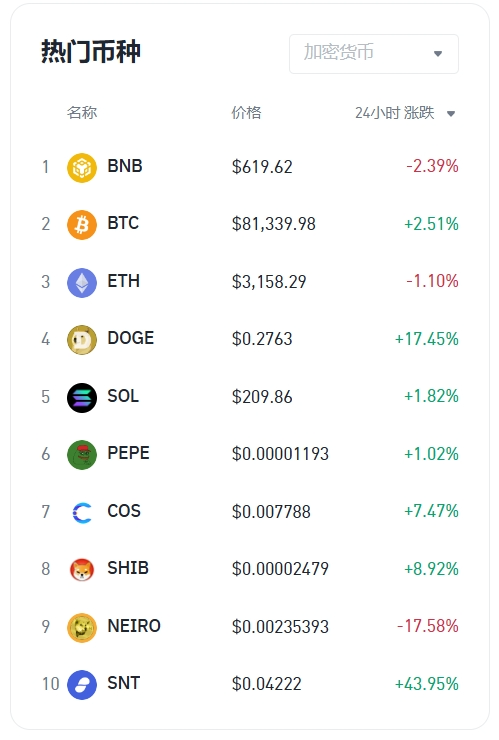
Task: Click the COS letter C icon
Action: [x=82, y=513]
